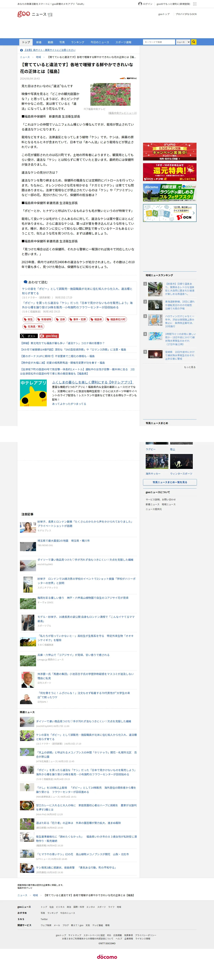Open ranking 1 妙高市 onsen article
Screen dimensions: 214x980
(180, 289)
